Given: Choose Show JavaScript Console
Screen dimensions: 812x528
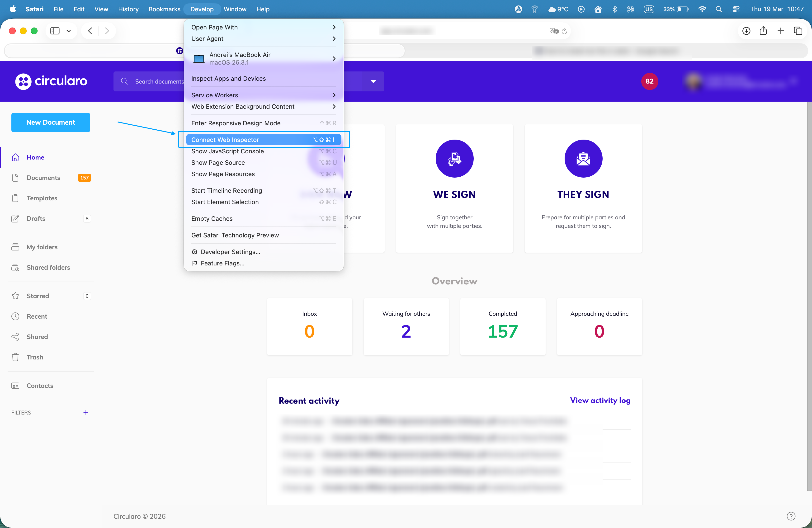Looking at the screenshot, I should [227, 151].
